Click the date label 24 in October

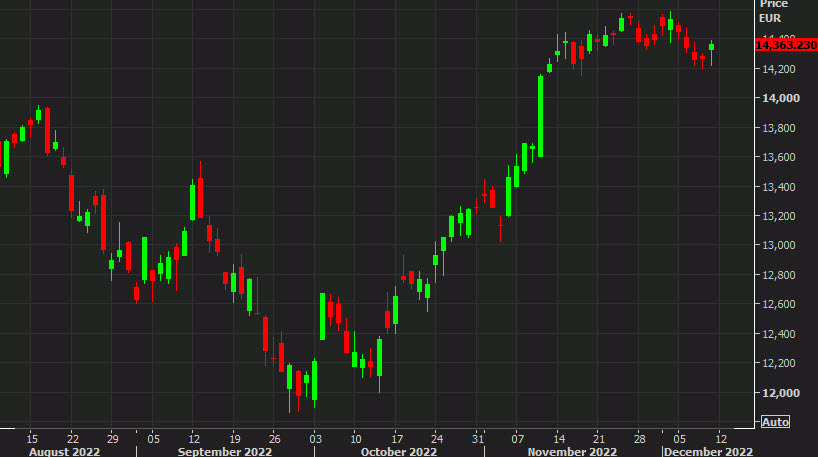[437, 439]
